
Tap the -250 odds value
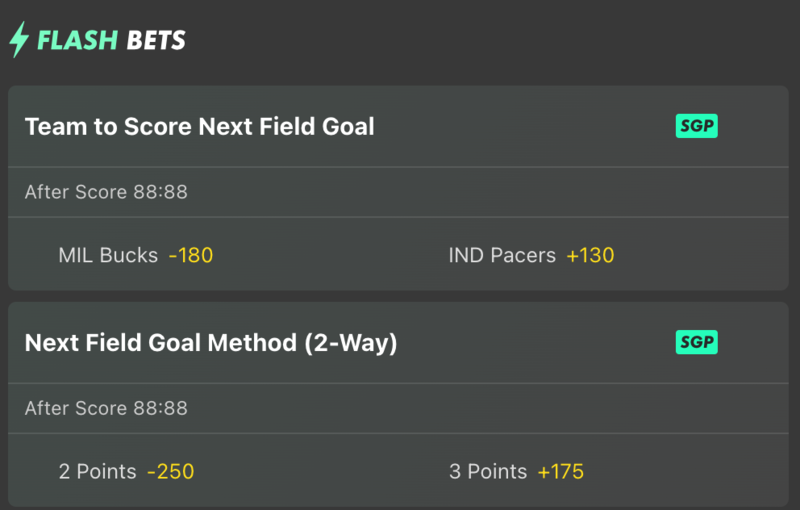coord(170,471)
